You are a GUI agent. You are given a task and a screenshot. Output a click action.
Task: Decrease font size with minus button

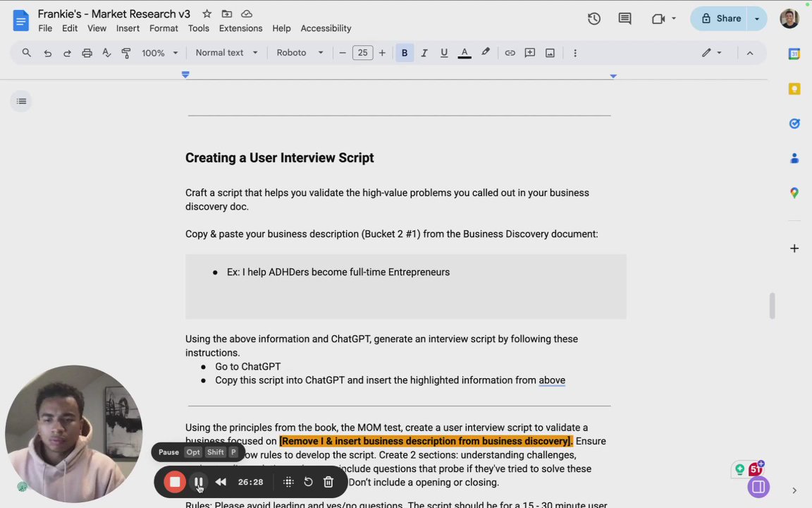[x=343, y=53]
